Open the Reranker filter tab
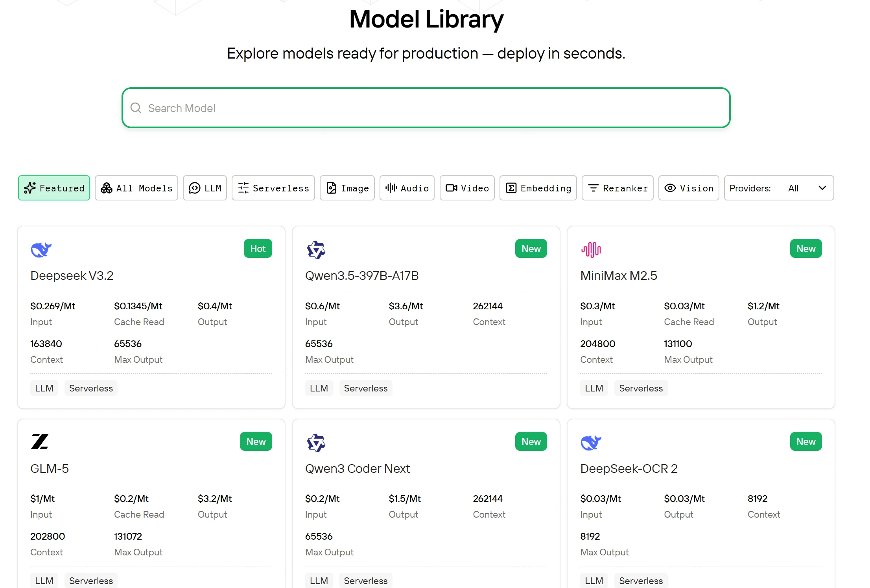The width and height of the screenshot is (870, 588). click(617, 188)
